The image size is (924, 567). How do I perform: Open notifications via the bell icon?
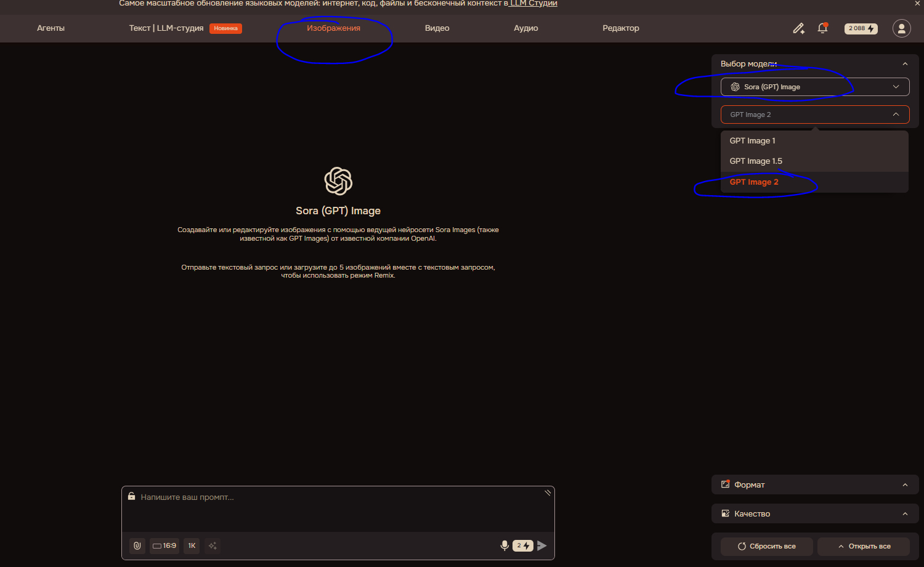click(x=822, y=28)
